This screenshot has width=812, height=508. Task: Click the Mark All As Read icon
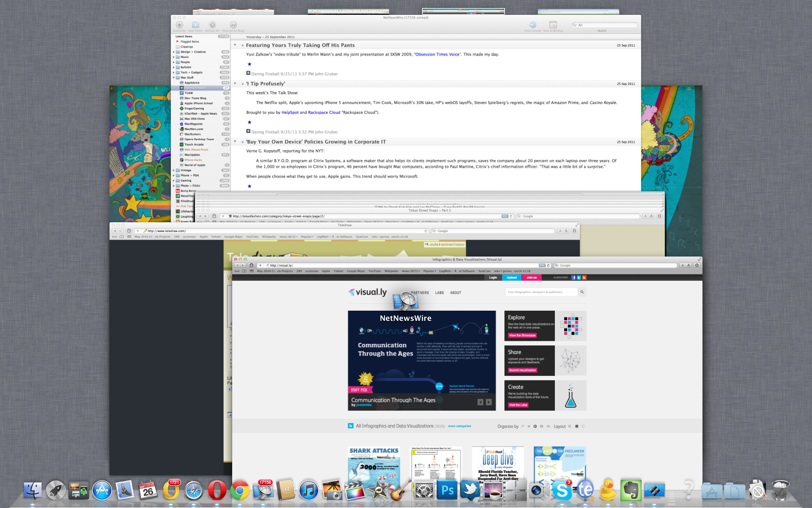point(233,25)
